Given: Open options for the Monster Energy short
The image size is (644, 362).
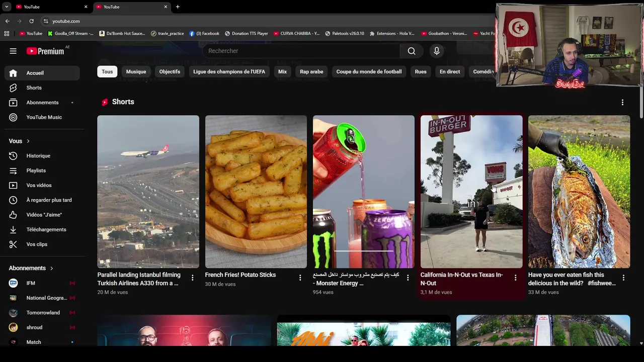Looking at the screenshot, I should [x=408, y=278].
